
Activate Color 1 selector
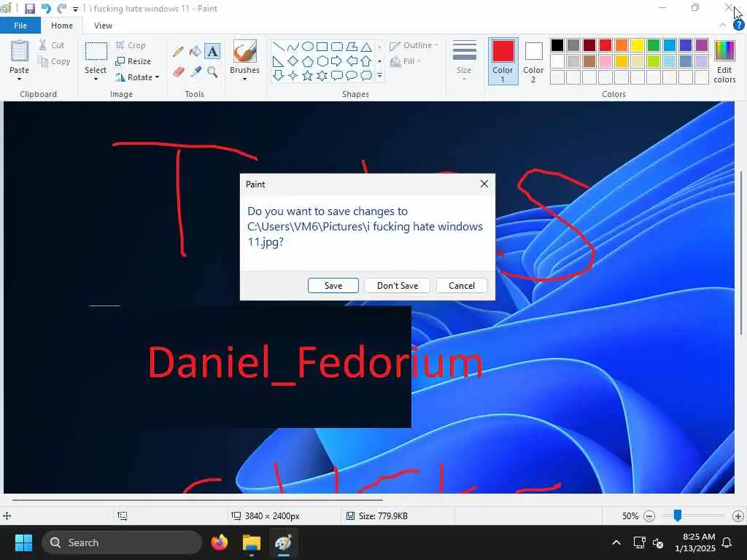pyautogui.click(x=503, y=61)
